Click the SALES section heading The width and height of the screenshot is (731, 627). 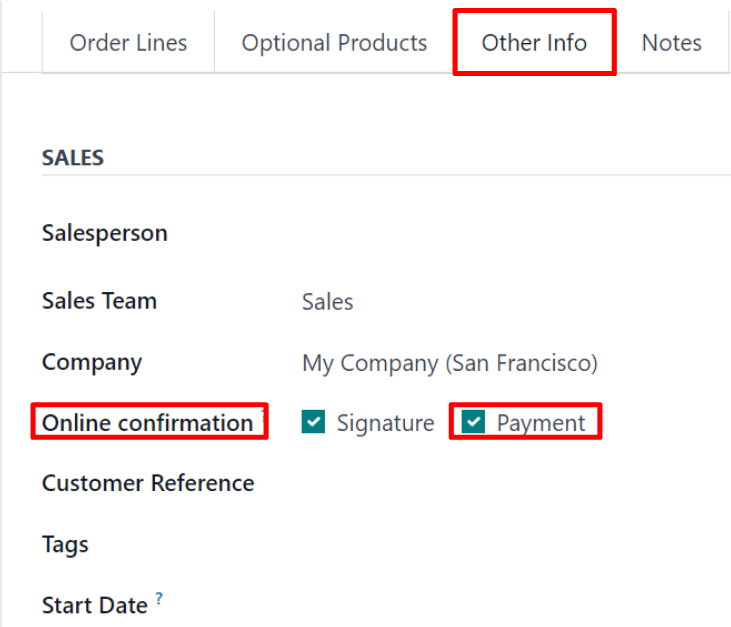[x=73, y=158]
